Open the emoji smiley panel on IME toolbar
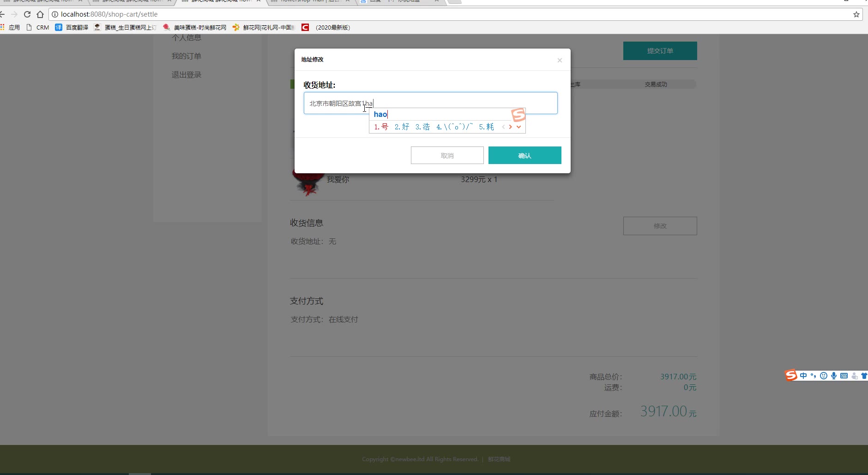The image size is (868, 475). [x=823, y=376]
